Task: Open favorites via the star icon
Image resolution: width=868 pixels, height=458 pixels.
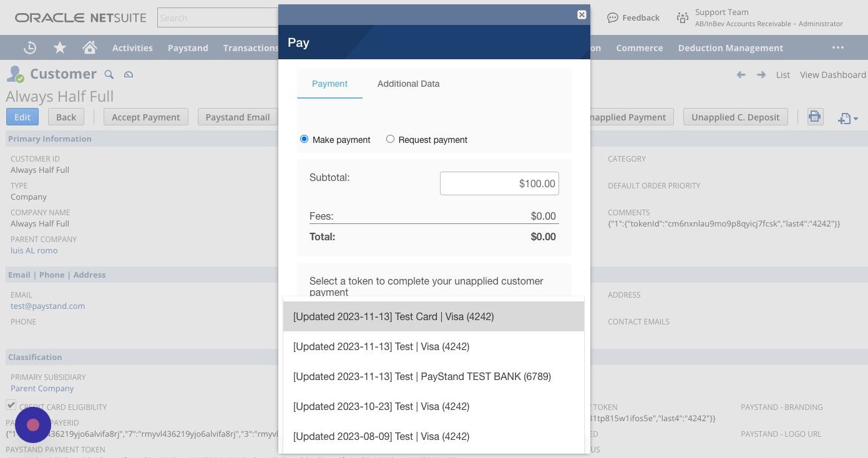Action: click(59, 47)
